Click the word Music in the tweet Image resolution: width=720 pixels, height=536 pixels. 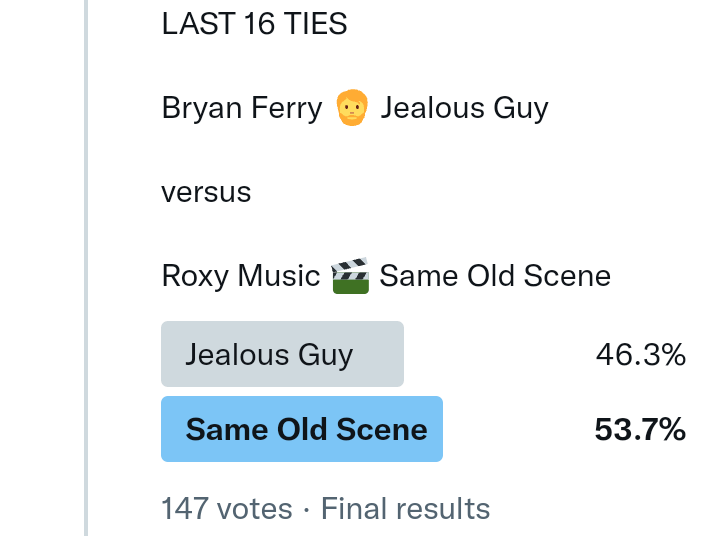point(278,275)
